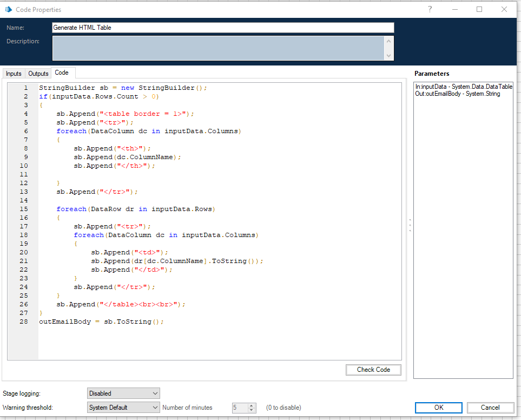The width and height of the screenshot is (521, 420).
Task: Select the In:inputData parameter entry
Action: pyautogui.click(x=463, y=87)
